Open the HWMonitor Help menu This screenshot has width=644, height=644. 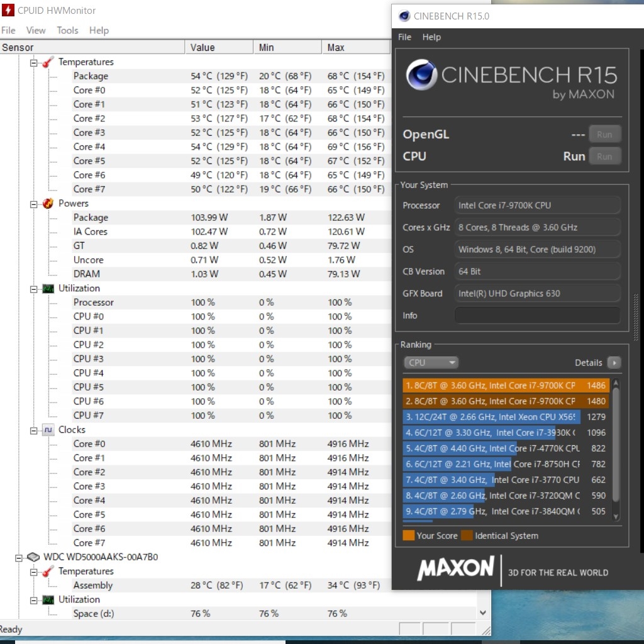(99, 30)
